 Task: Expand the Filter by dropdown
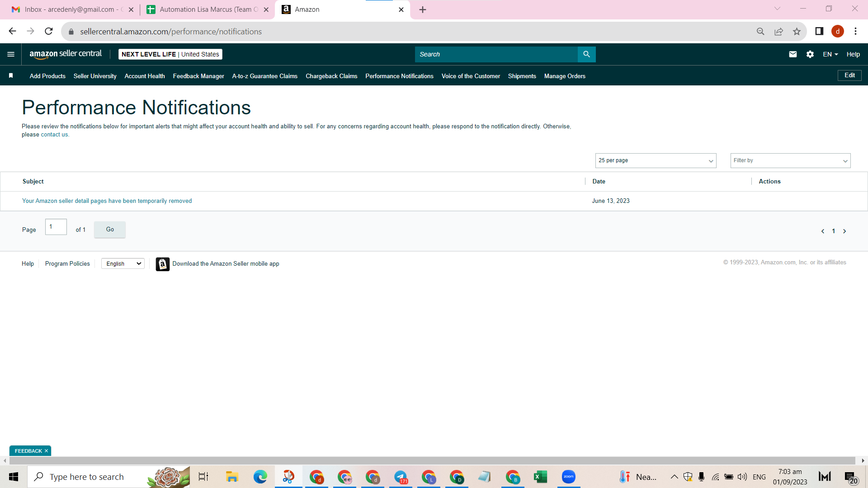[x=790, y=160]
